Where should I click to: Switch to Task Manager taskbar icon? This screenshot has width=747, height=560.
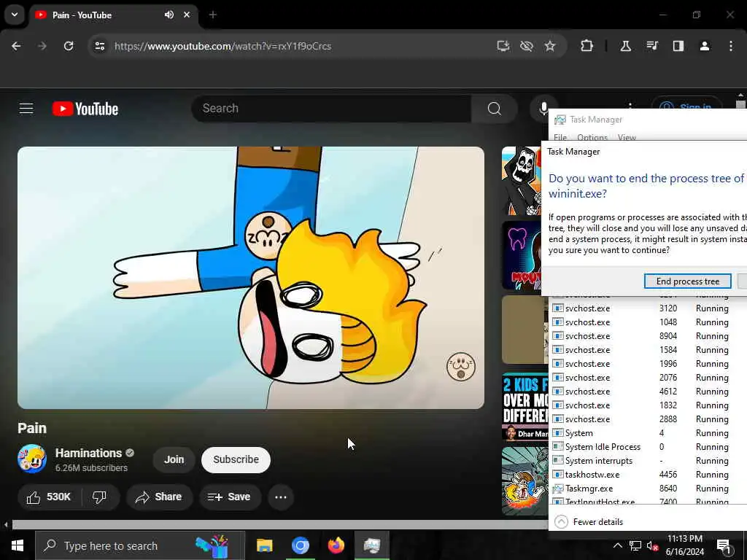tap(372, 545)
